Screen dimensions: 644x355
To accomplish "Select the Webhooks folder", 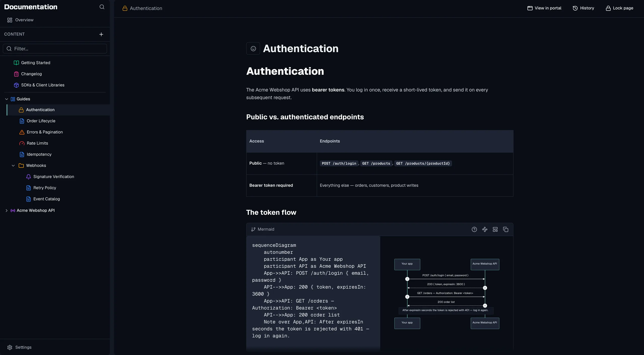I will (x=36, y=165).
